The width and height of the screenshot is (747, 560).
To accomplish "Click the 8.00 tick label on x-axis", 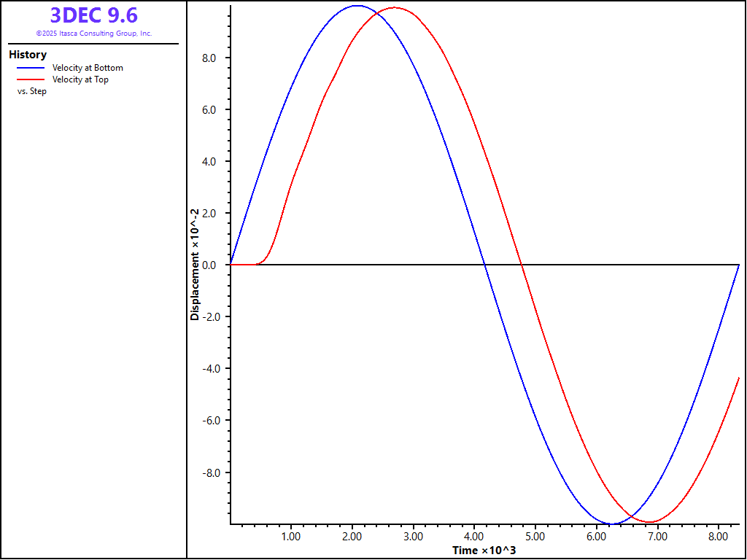I will (719, 536).
